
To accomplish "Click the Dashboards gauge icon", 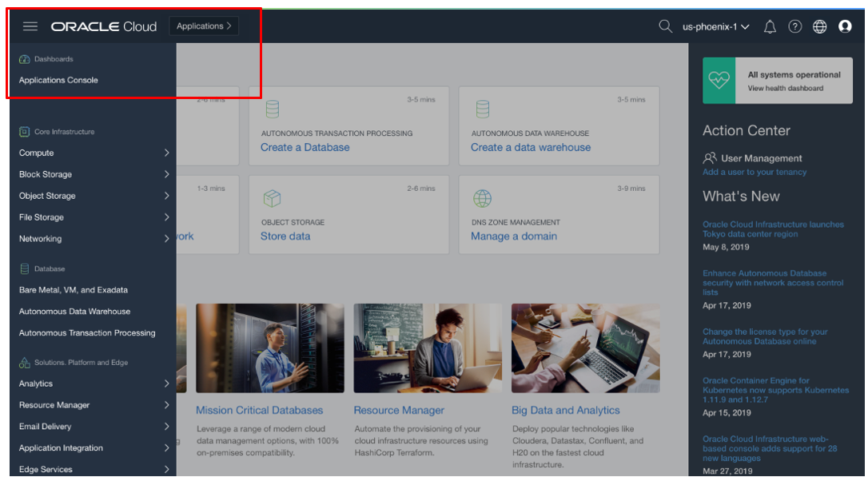I will coord(24,59).
